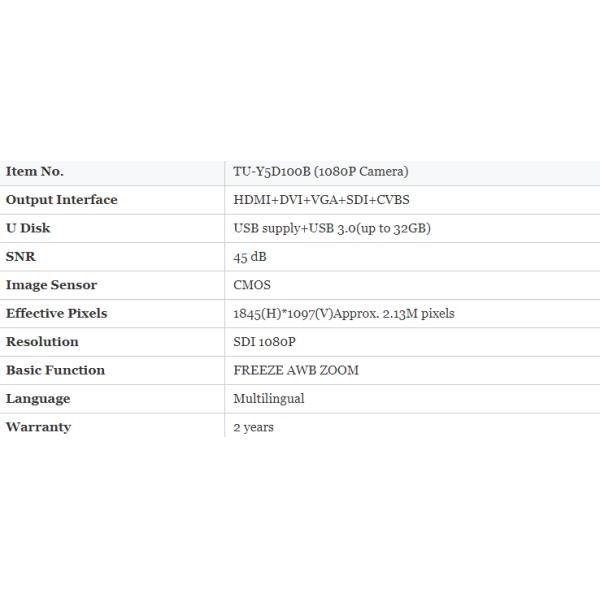This screenshot has width=600, height=600.
Task: Click the "Output Interface" row label
Action: [x=62, y=200]
